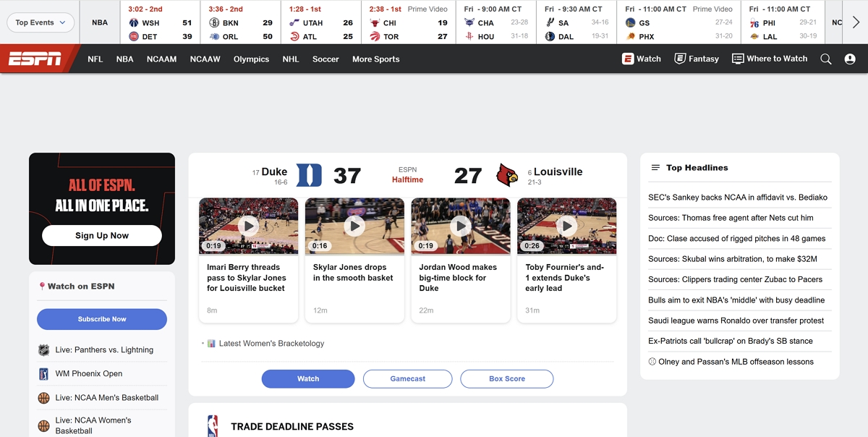Click the NBA logo near Trade Deadline Passes
868x437 pixels.
pyautogui.click(x=212, y=426)
